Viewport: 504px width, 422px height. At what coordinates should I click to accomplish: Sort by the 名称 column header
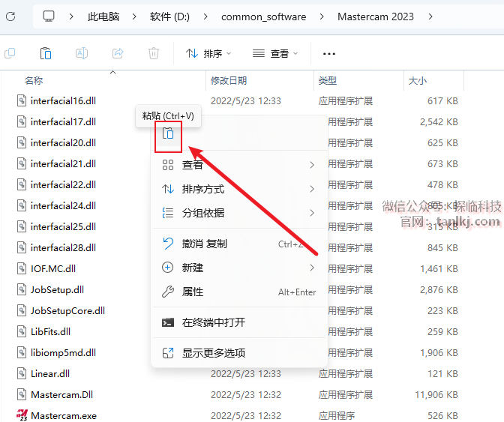coord(34,80)
